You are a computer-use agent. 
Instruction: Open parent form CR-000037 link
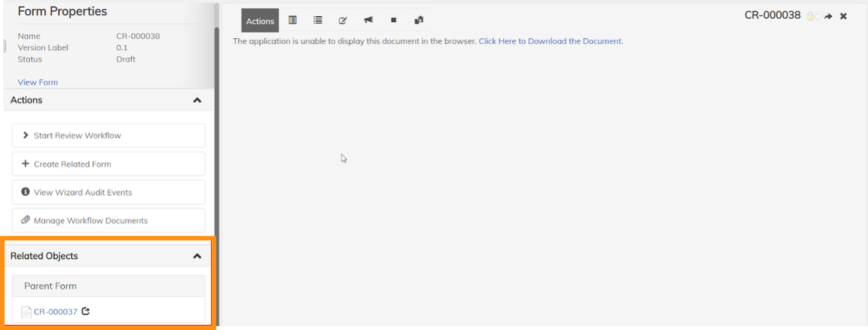coord(55,312)
